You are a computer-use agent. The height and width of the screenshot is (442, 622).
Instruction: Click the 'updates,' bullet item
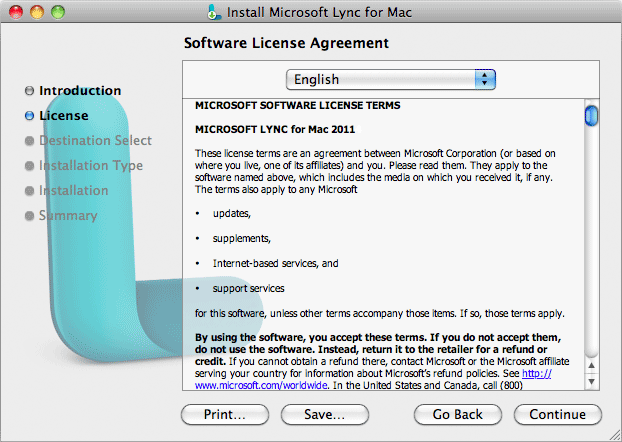[232, 213]
